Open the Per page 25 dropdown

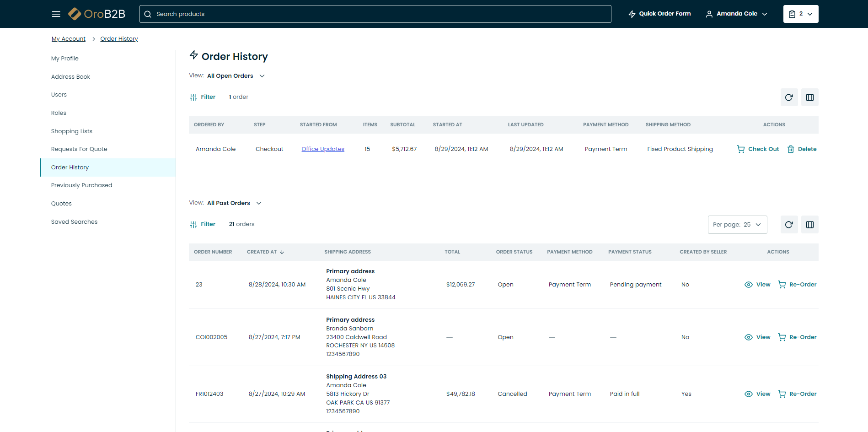coord(737,225)
